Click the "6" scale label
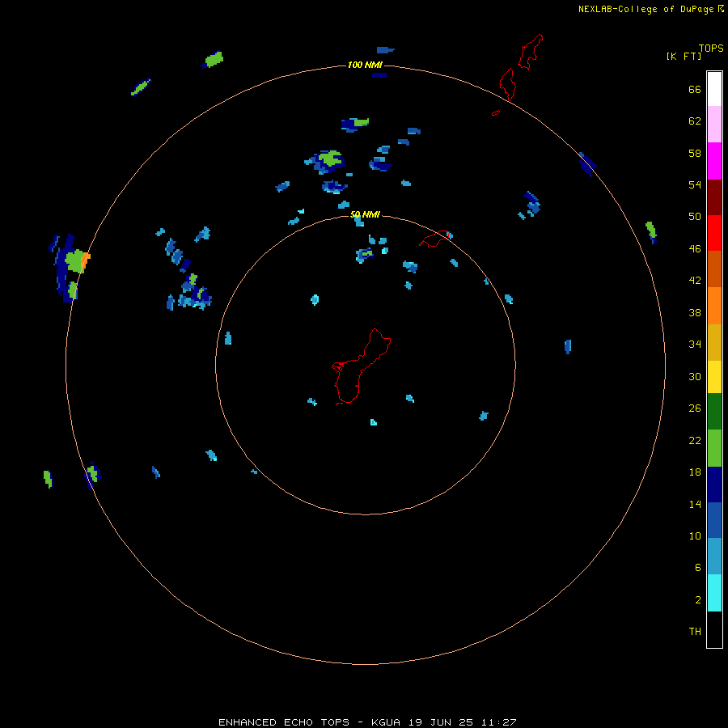The image size is (728, 728). tap(697, 568)
